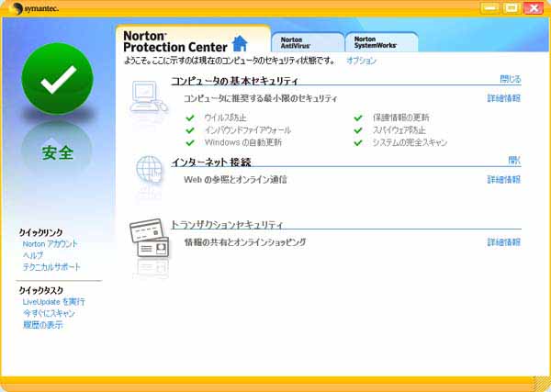551x392 pixels.
Task: Click the コンピュータの基本セキュリティ heading
Action: [x=234, y=81]
